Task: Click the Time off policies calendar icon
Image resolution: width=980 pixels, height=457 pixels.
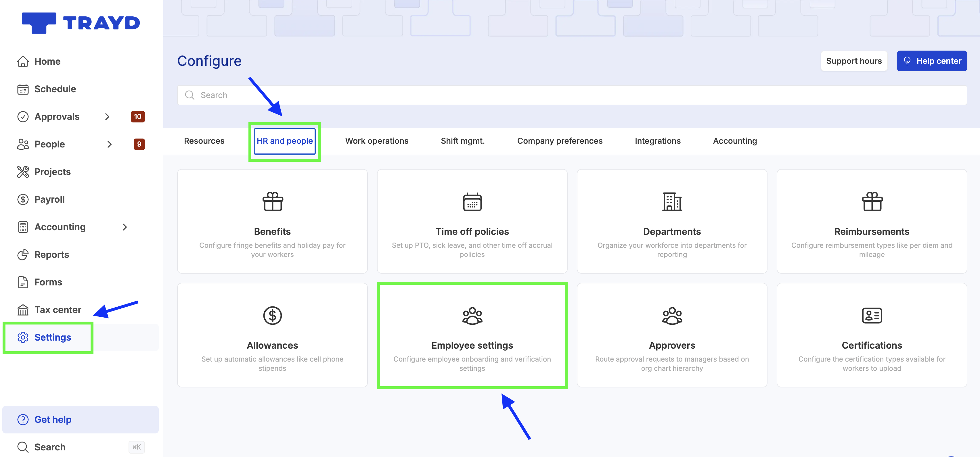Action: 472,201
